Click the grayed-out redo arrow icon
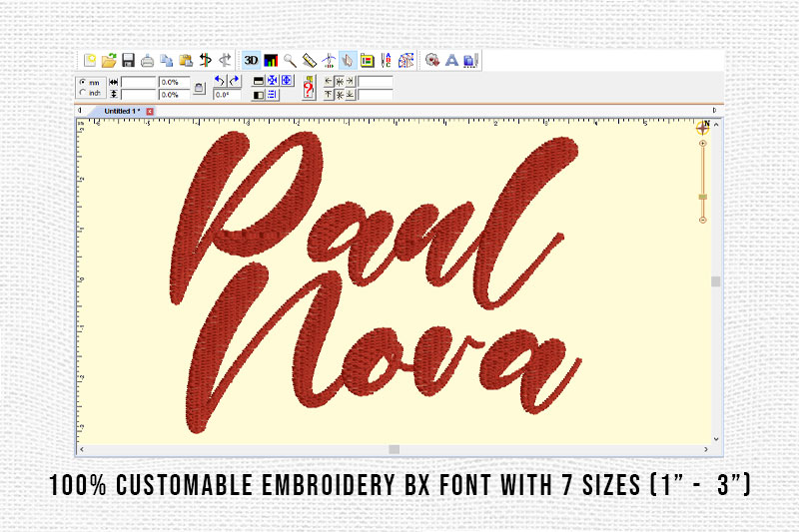The height and width of the screenshot is (532, 799). 225,61
